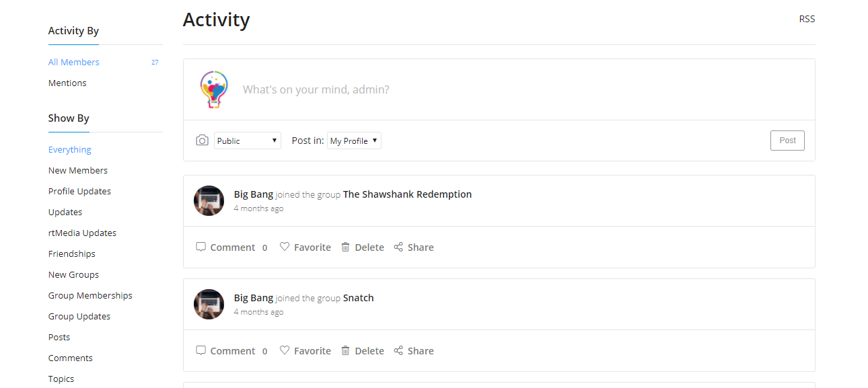The image size is (868, 388).
Task: Click Comment icon on Snatch activity
Action: 201,350
